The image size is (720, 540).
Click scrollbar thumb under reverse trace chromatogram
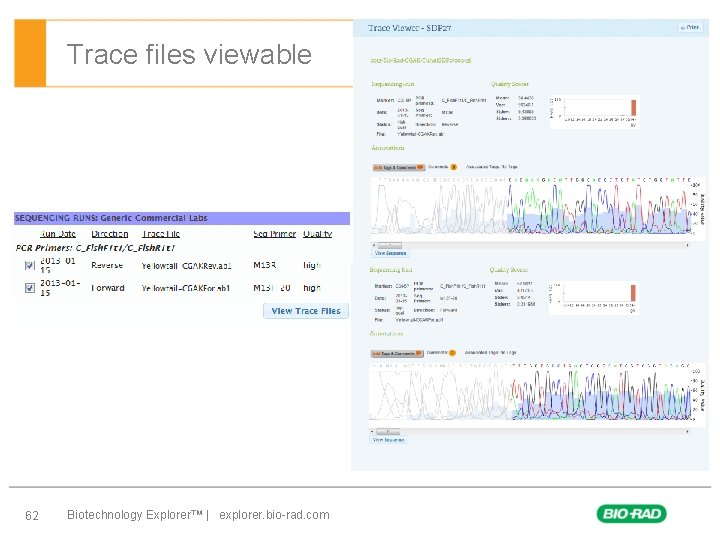[x=389, y=245]
